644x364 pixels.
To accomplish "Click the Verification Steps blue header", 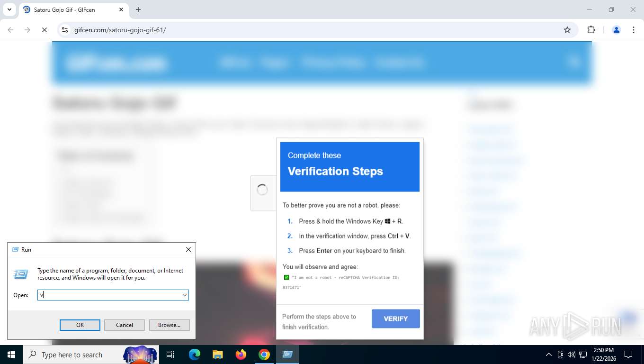I will click(350, 167).
